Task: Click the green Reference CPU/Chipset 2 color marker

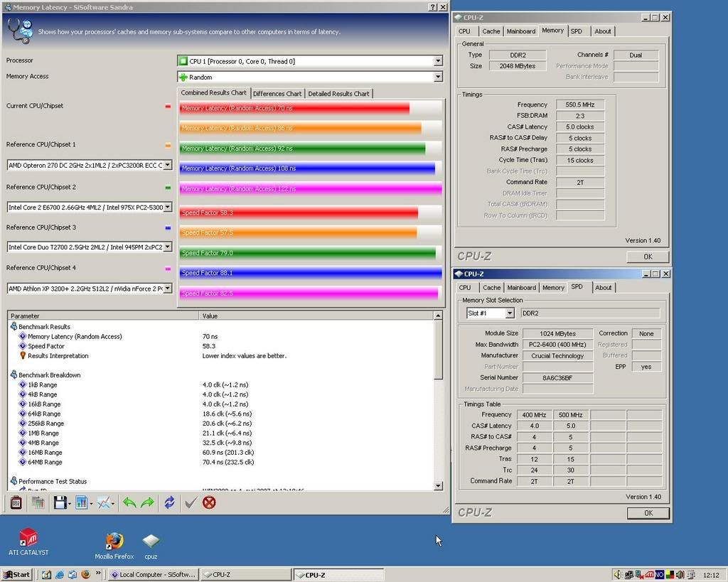Action: point(168,188)
